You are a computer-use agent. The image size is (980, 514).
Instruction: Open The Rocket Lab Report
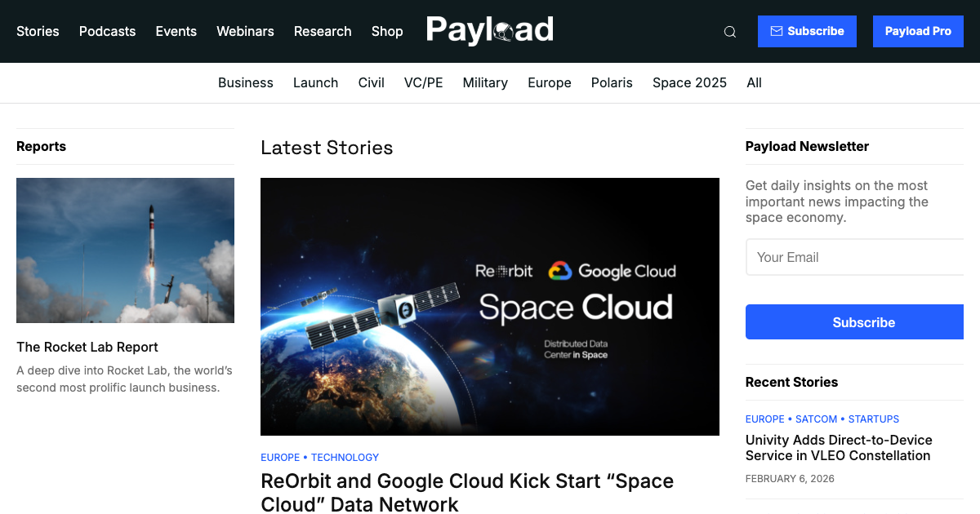87,347
